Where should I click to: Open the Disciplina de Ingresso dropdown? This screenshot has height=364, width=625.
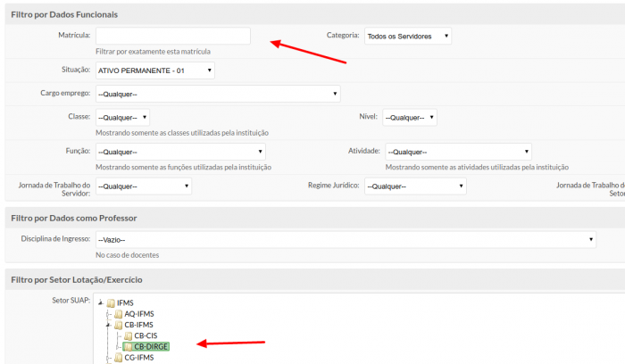pos(346,240)
